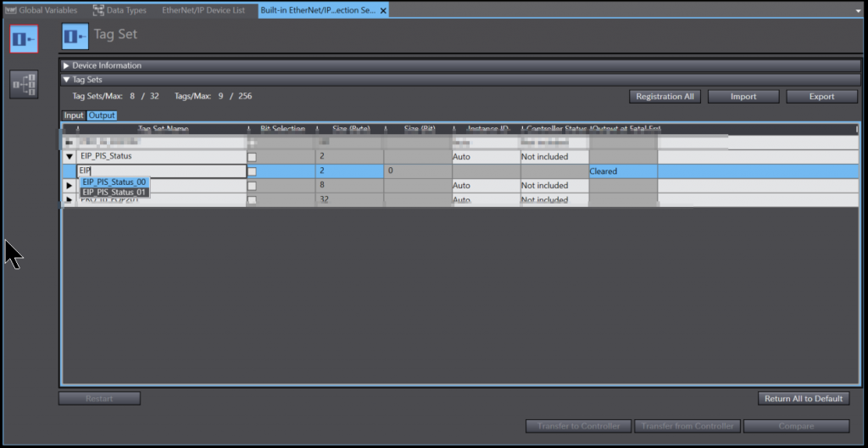The height and width of the screenshot is (448, 868).
Task: Click the Global Variables tab icon
Action: (x=11, y=10)
